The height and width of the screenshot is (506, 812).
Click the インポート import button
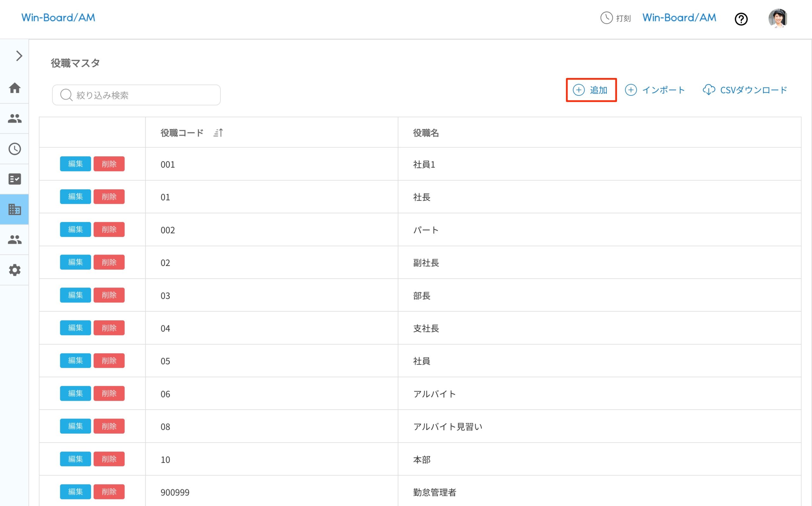[x=655, y=90]
